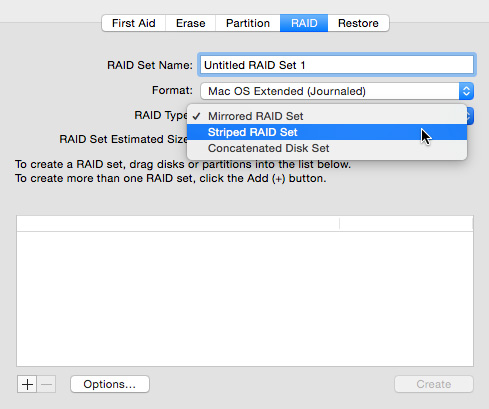The image size is (489, 409).
Task: Switch to the First Aid tab
Action: pos(134,23)
